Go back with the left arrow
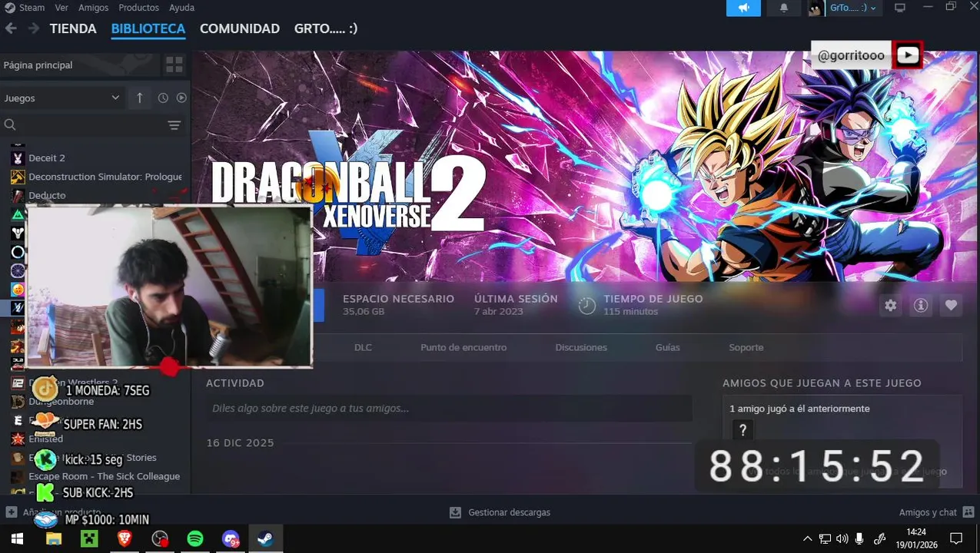The image size is (980, 553). click(x=11, y=28)
